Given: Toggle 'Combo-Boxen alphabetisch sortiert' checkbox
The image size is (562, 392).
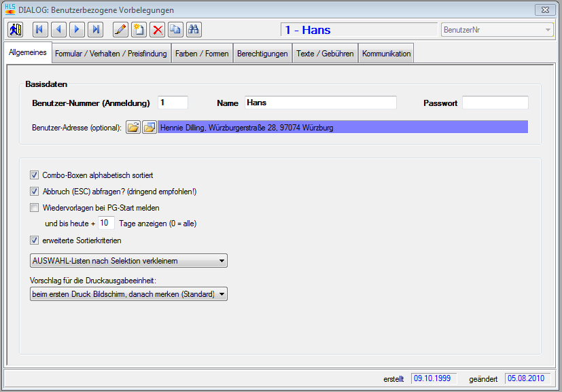Looking at the screenshot, I should (x=35, y=175).
